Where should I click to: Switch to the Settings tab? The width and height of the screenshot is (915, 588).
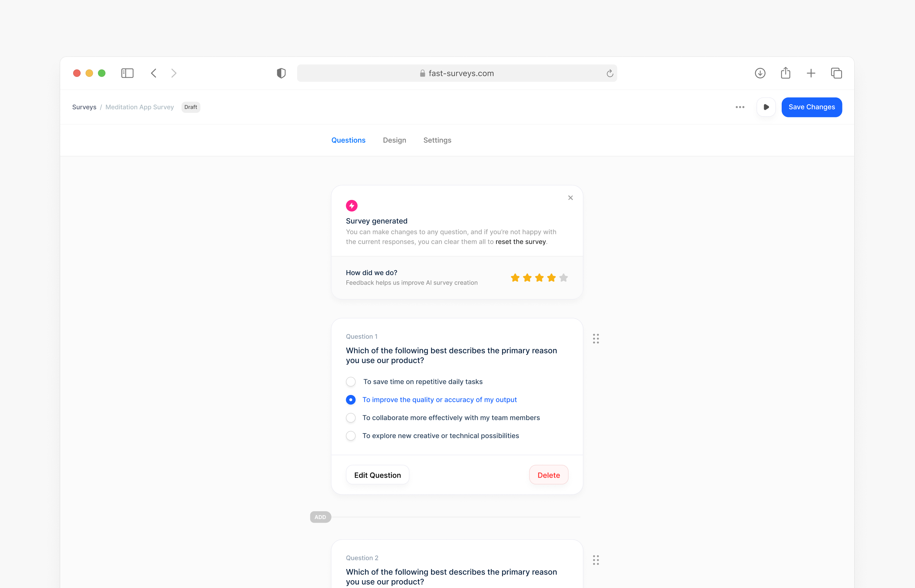pyautogui.click(x=437, y=140)
